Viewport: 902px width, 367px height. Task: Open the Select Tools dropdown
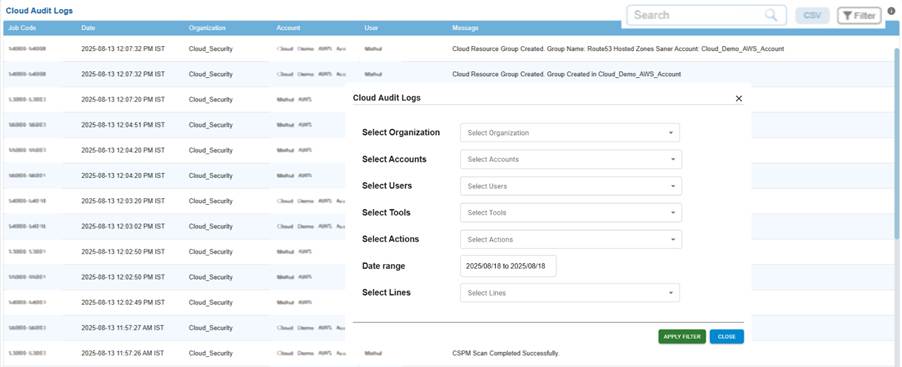point(571,213)
